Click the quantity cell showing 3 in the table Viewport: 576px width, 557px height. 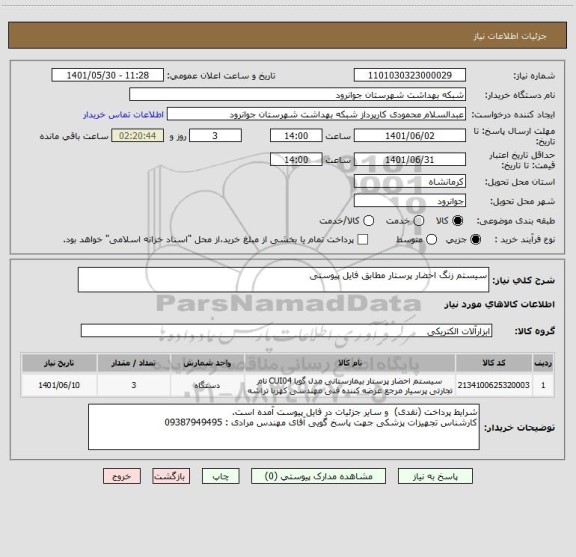134,385
